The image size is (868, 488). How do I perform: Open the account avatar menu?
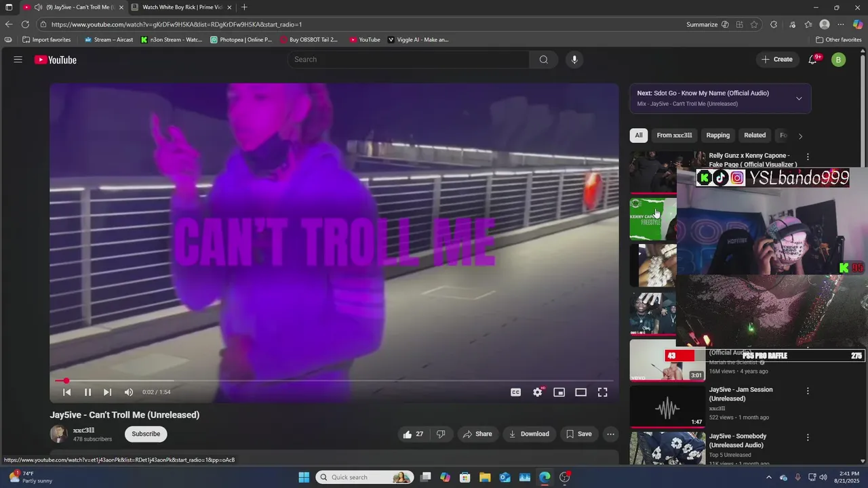[x=838, y=60]
